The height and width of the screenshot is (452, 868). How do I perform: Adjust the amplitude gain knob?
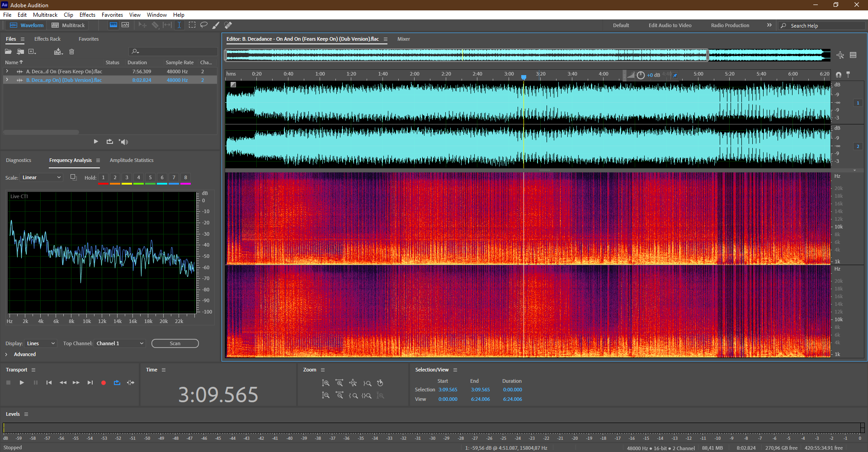[x=641, y=75]
